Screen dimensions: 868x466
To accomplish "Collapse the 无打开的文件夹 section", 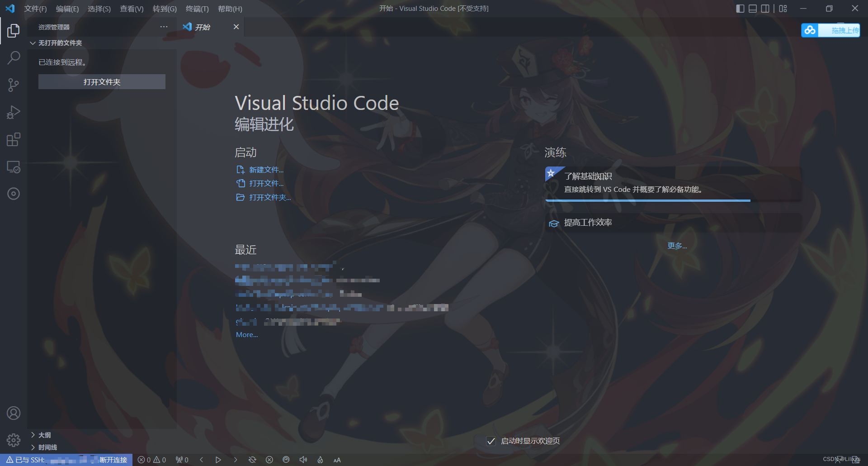I will [x=33, y=43].
